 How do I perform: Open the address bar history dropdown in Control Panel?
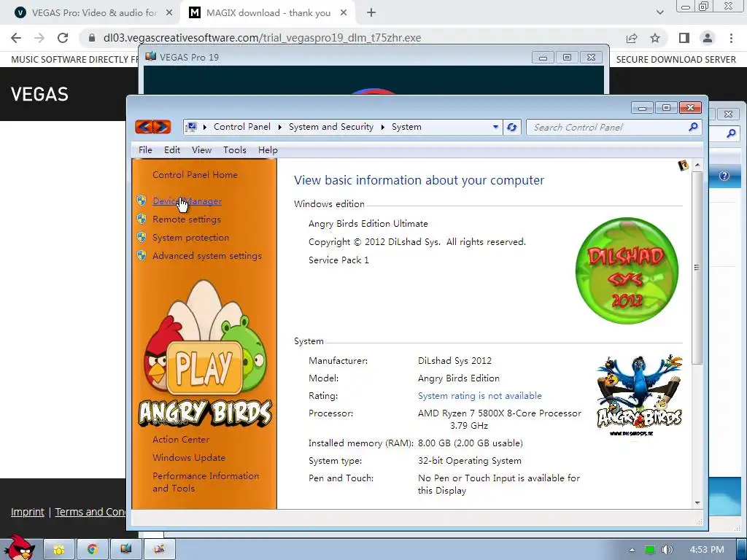click(495, 127)
